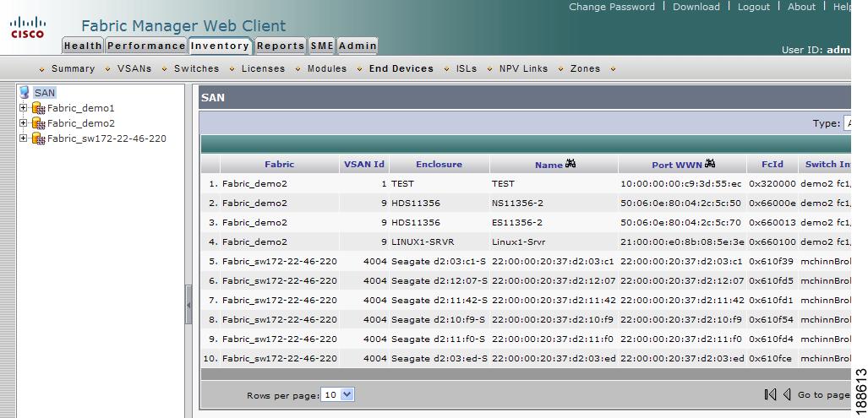The height and width of the screenshot is (418, 868).
Task: Open the Licenses inventory page
Action: click(264, 69)
